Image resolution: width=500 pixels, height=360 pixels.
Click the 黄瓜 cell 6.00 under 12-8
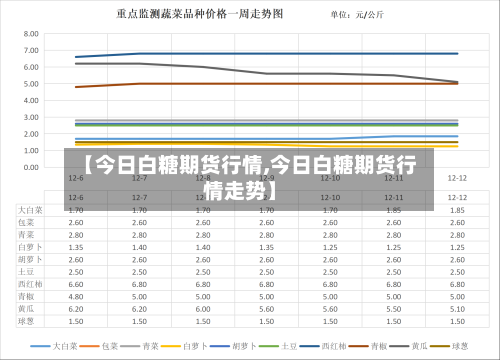point(203,309)
